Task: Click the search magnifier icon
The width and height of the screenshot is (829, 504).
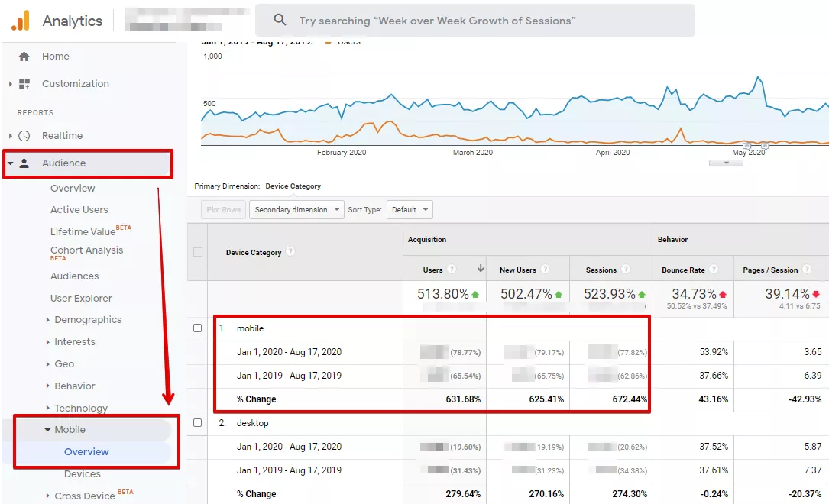Action: [280, 20]
